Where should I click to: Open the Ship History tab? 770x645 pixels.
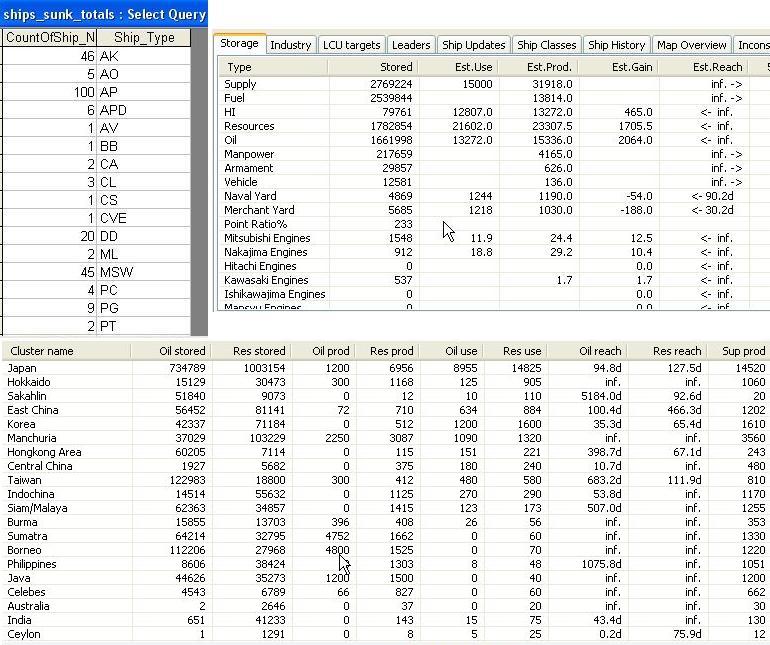point(617,45)
